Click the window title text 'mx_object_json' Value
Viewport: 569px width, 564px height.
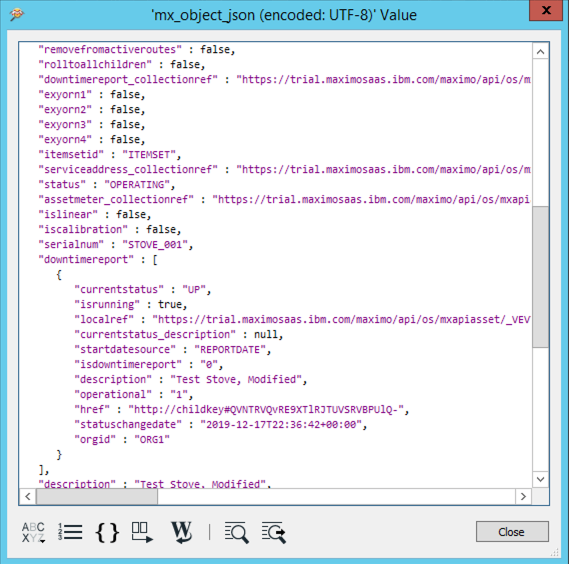[x=284, y=15]
